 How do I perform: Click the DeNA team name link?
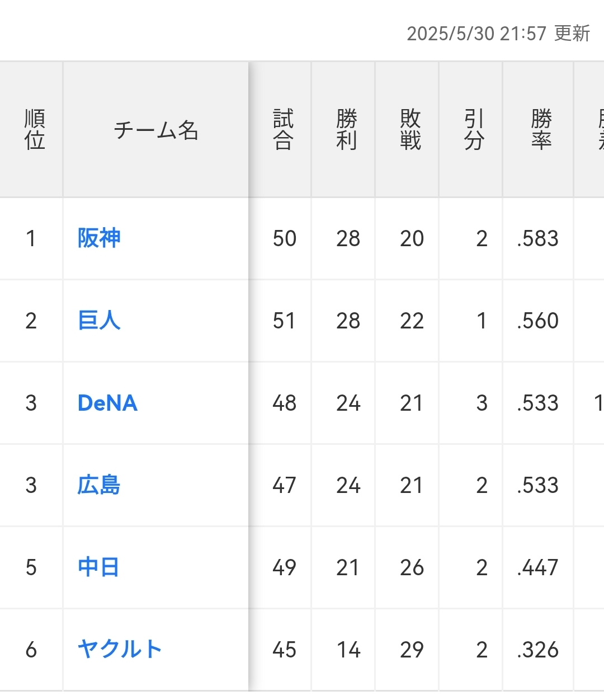coord(107,403)
